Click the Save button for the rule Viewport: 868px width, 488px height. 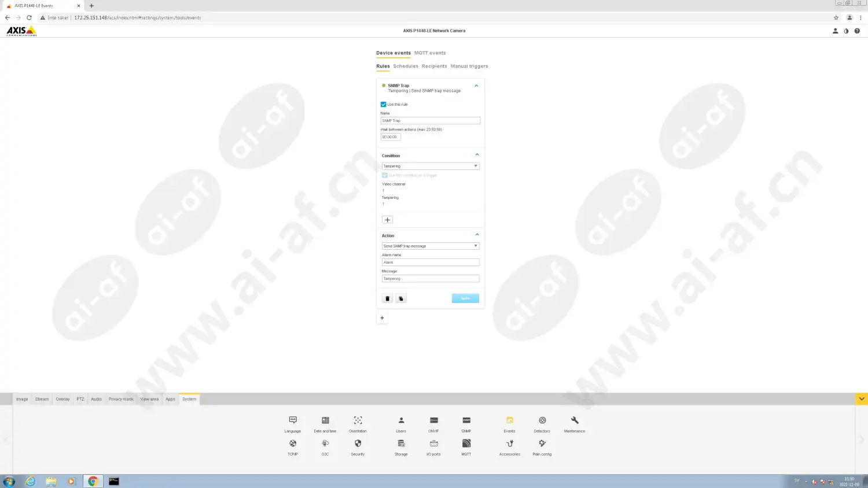point(465,298)
